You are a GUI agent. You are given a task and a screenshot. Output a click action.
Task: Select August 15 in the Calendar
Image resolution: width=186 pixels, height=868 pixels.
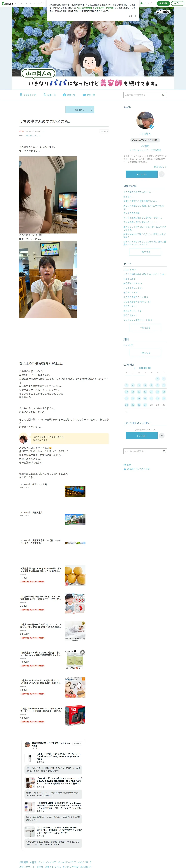pos(157,392)
